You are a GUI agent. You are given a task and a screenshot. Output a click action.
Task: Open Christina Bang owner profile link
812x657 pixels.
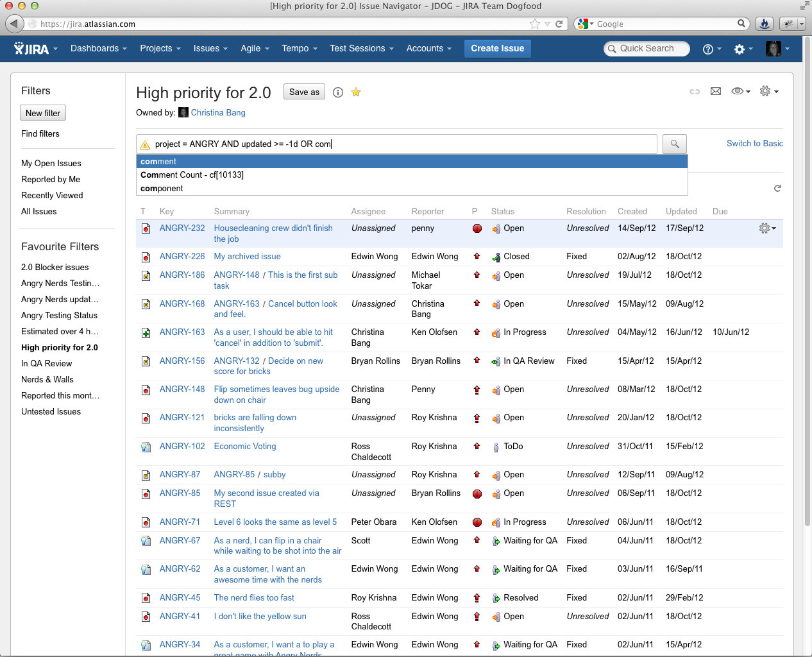coord(218,113)
